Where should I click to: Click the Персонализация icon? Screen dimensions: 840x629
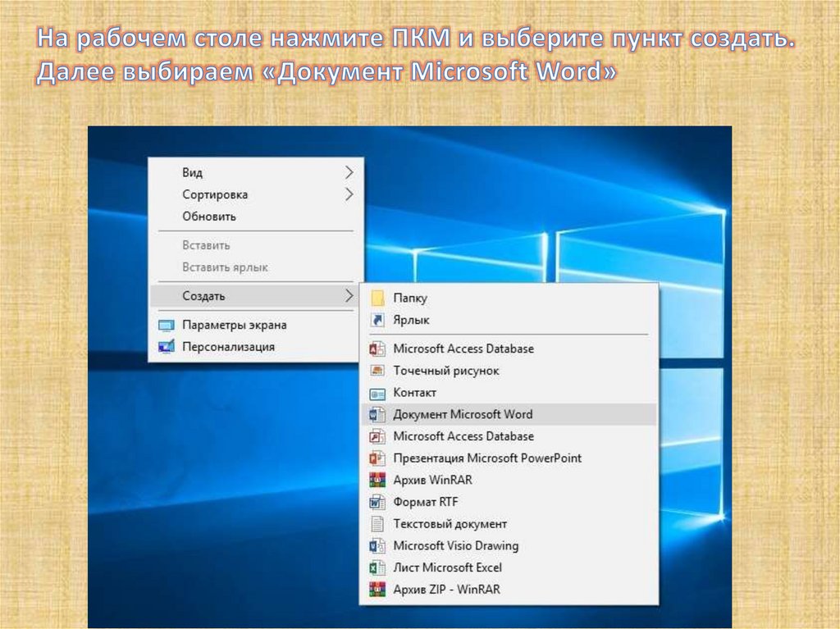click(167, 347)
